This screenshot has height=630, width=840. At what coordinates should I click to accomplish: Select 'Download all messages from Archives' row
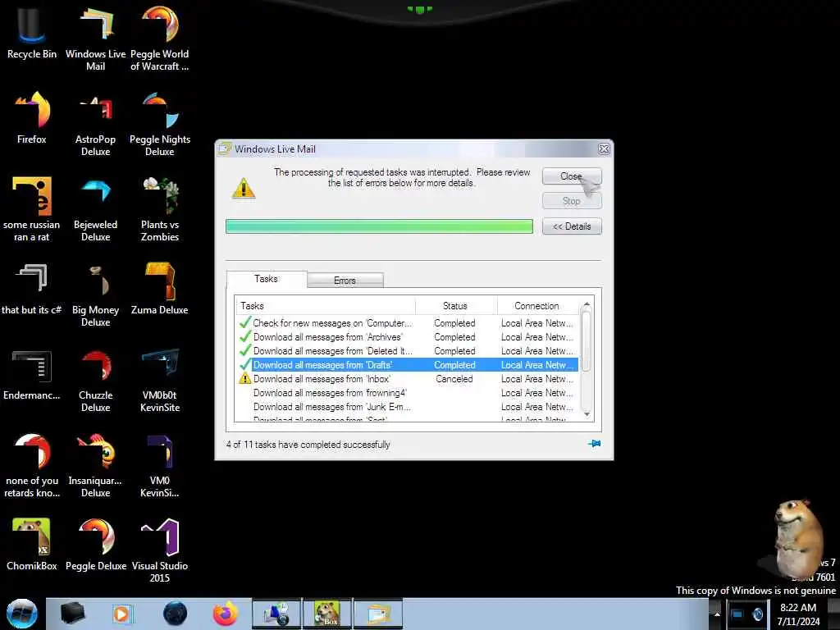click(408, 337)
